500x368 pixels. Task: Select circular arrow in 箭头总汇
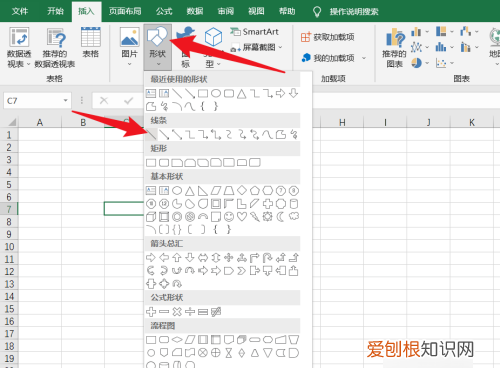[177, 284]
